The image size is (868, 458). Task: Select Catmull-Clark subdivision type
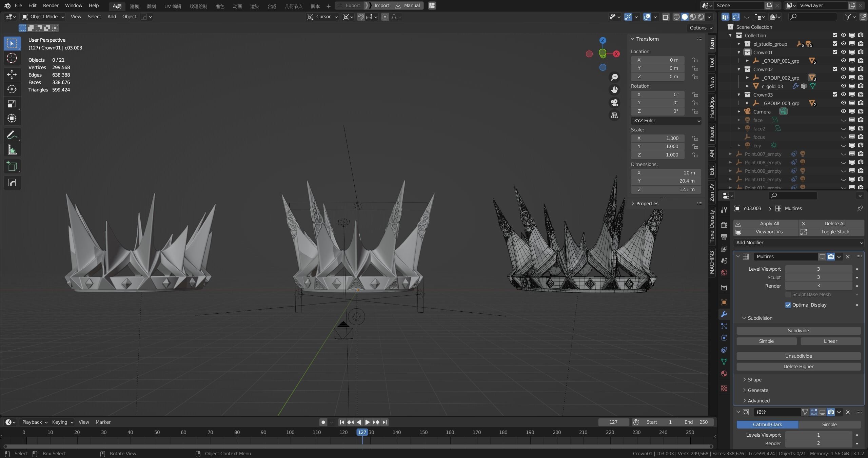click(x=767, y=424)
